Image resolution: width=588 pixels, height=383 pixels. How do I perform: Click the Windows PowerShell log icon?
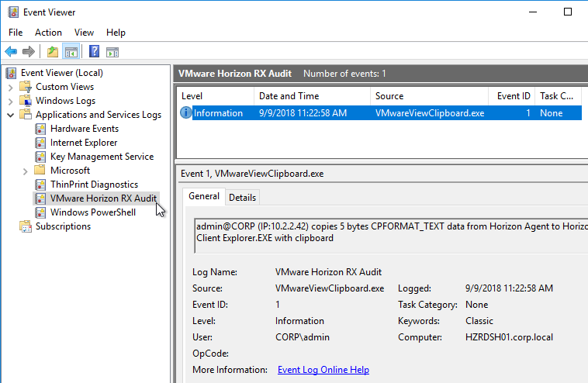[40, 212]
